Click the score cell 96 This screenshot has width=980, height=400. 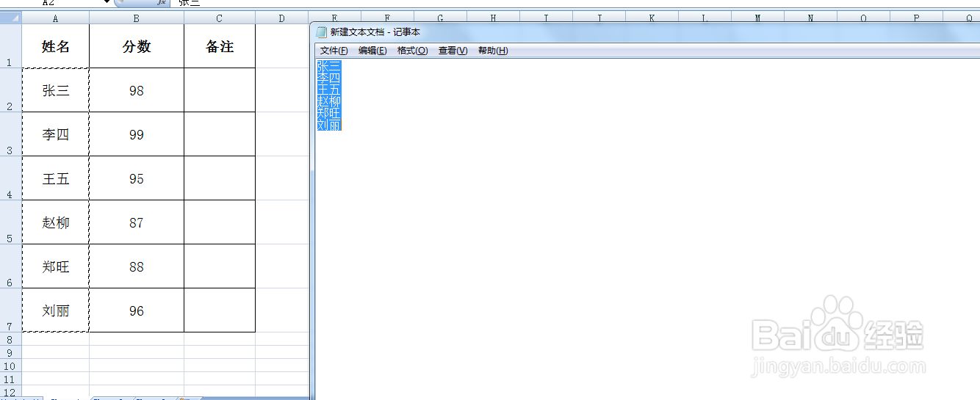pyautogui.click(x=137, y=310)
